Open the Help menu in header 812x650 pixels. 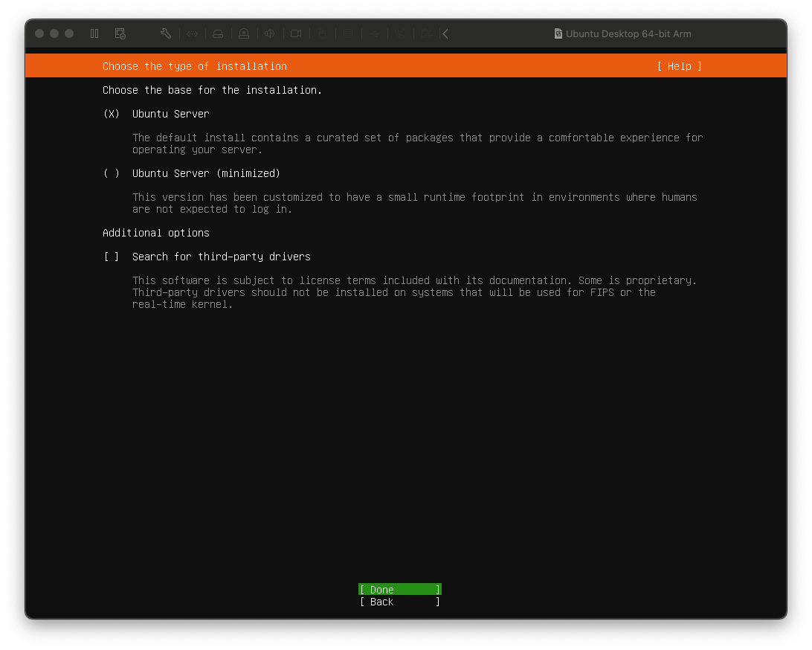point(680,66)
